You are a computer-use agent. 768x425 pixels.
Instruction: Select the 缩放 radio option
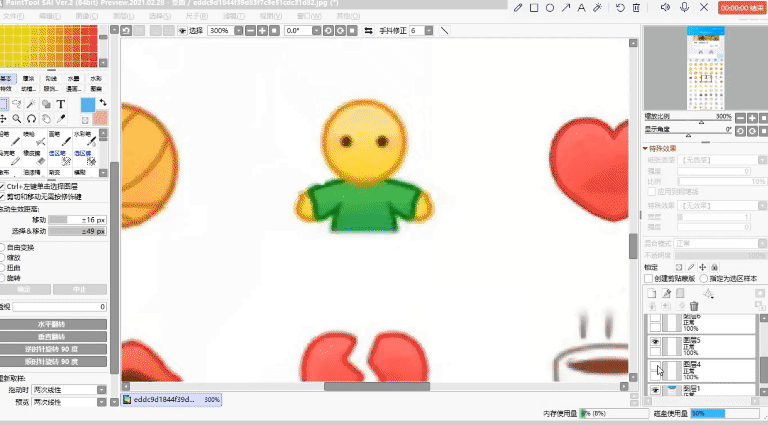click(2, 258)
